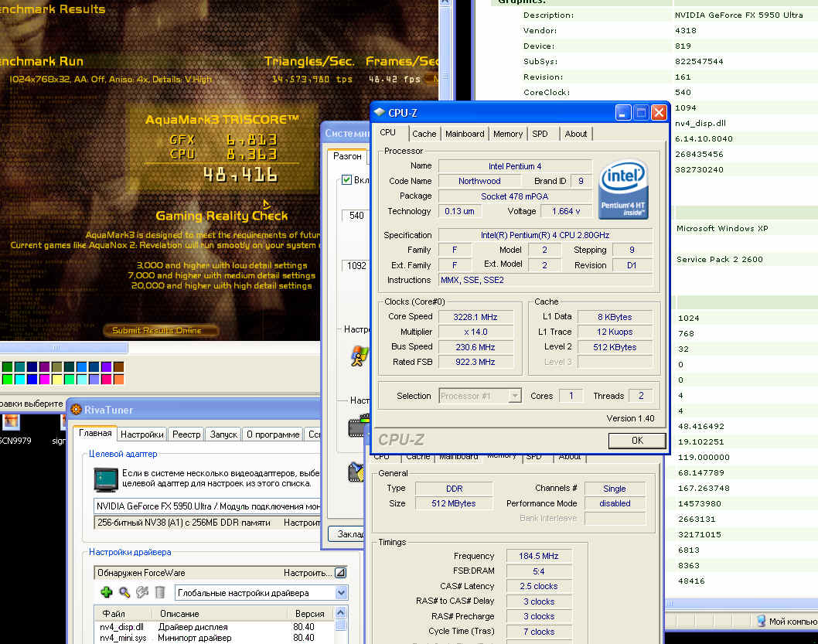The height and width of the screenshot is (644, 818).
Task: Click scroll-up arrow in RivaTuner driver file list
Action: pyautogui.click(x=341, y=613)
